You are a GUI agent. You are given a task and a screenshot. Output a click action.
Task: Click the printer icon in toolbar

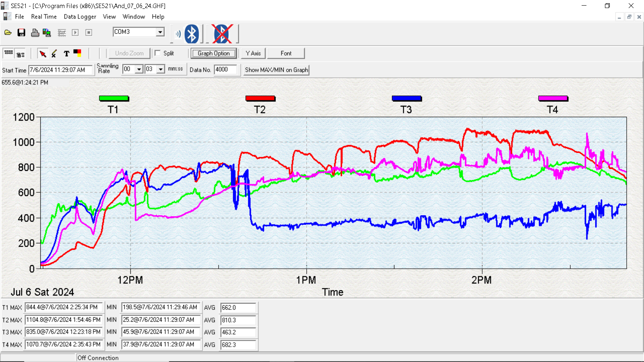tap(35, 33)
